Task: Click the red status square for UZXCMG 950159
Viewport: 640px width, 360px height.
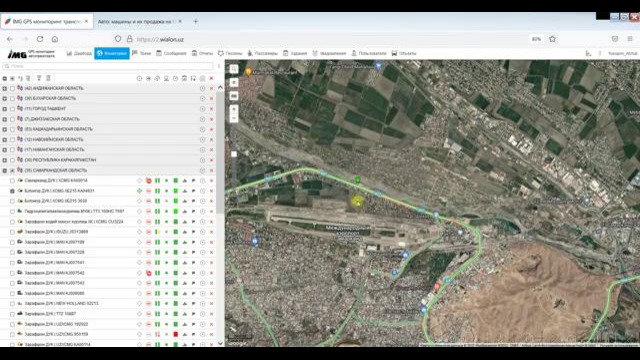Action: (176, 334)
